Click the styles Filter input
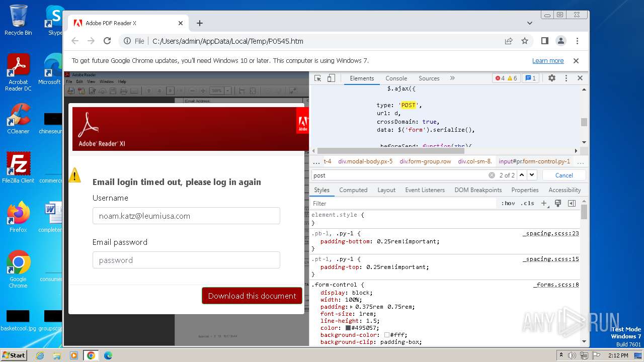The width and height of the screenshot is (644, 362). tap(404, 203)
